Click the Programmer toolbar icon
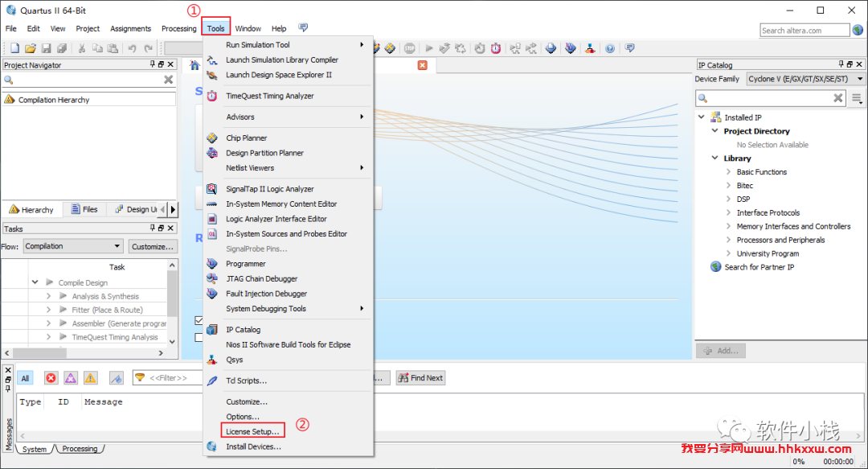 [570, 49]
